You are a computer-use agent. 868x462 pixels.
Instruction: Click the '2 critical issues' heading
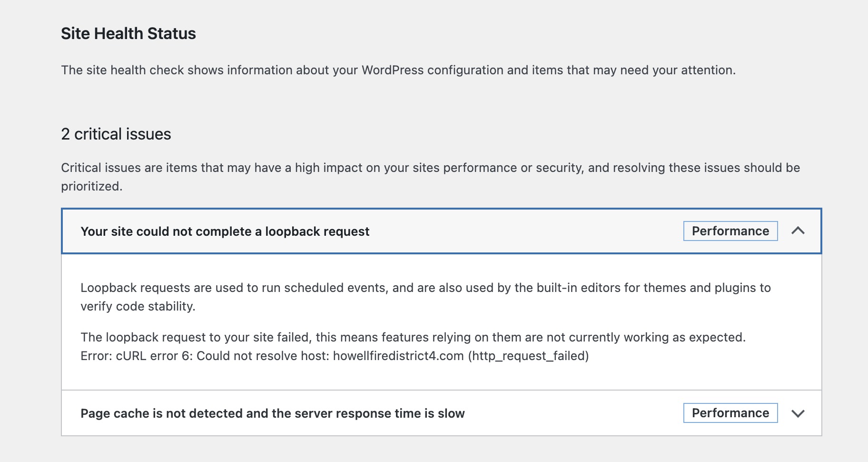pyautogui.click(x=116, y=134)
